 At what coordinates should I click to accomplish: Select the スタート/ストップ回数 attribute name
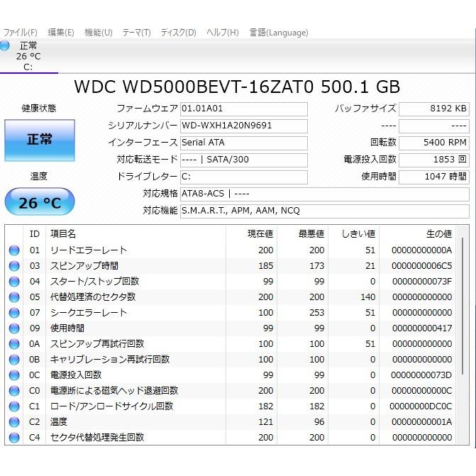tap(95, 282)
